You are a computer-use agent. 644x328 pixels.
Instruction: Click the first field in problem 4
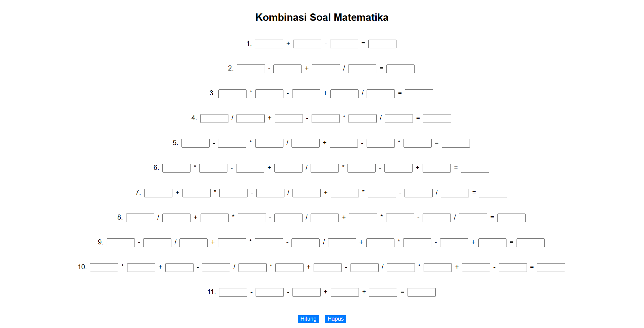pyautogui.click(x=214, y=119)
